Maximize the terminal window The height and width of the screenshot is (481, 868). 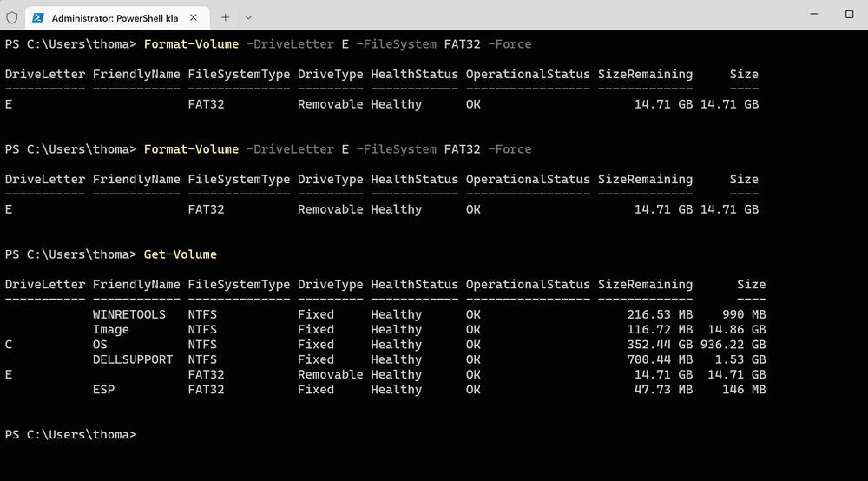click(x=849, y=15)
